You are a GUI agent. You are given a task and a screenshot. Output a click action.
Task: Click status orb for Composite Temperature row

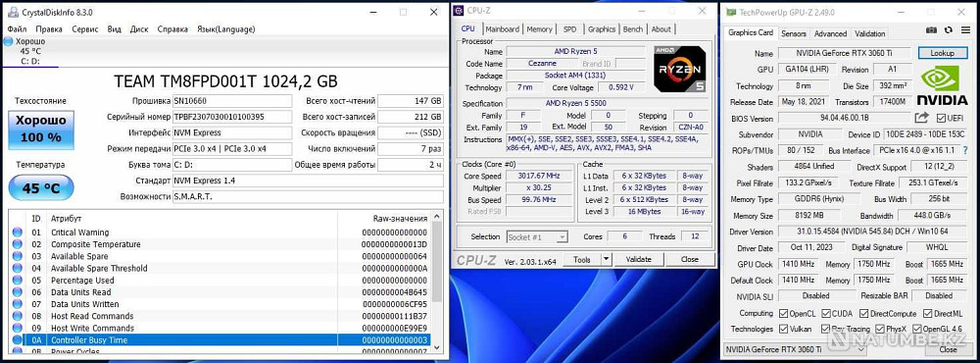click(x=18, y=244)
